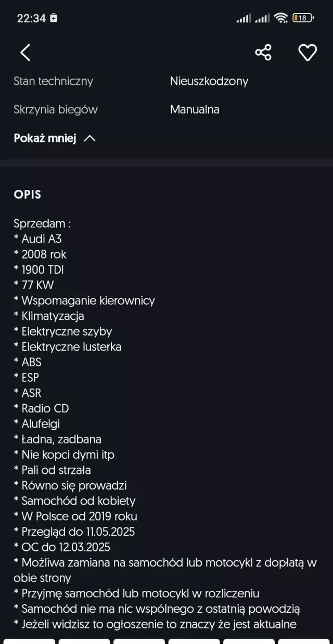Toggle the heart favorite icon
Viewport: 333px width, 644px height.
pyautogui.click(x=307, y=53)
